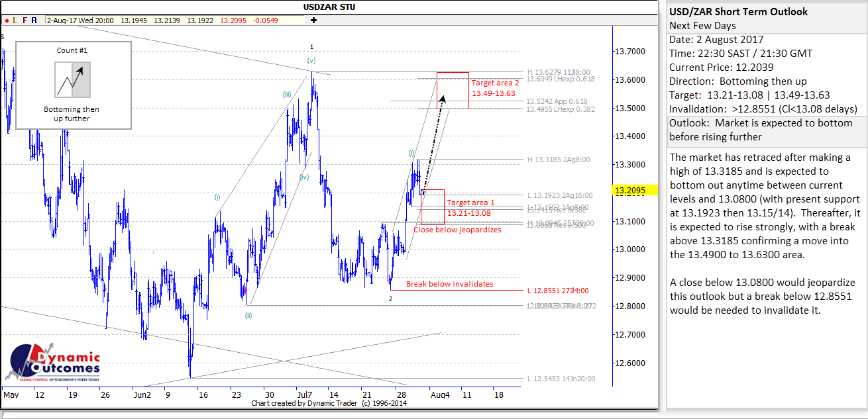
Task: Click the red change value -0.0549
Action: point(266,21)
